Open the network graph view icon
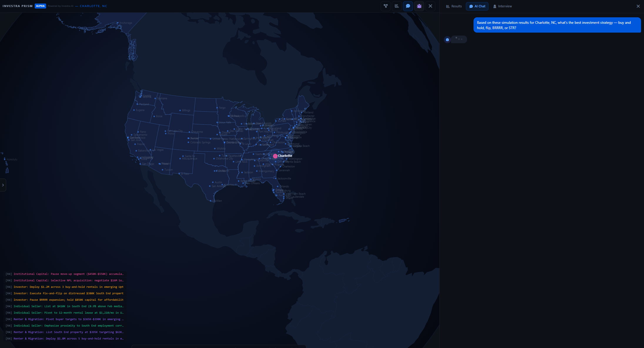 [386, 6]
